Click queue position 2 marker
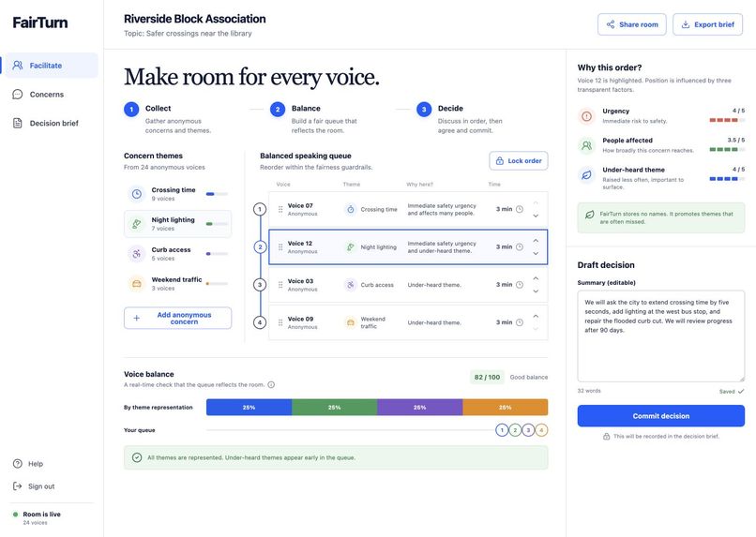 coord(260,247)
